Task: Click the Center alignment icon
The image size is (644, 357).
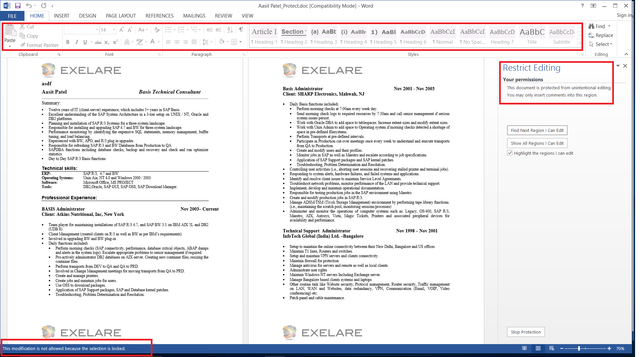Action: tap(177, 42)
